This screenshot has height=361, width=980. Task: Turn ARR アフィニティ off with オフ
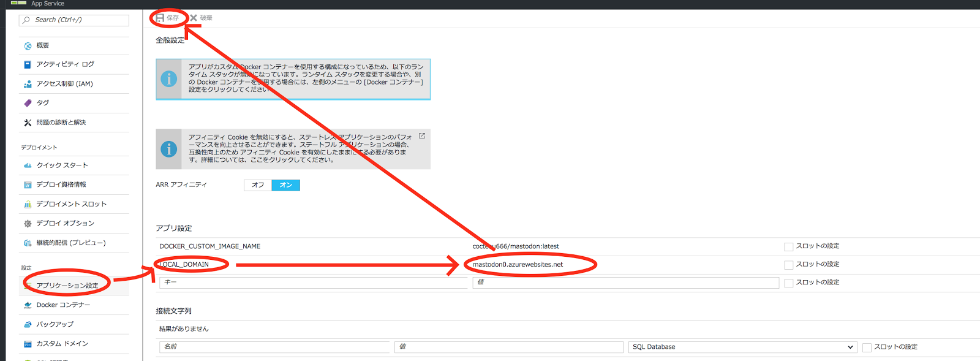[x=258, y=185]
